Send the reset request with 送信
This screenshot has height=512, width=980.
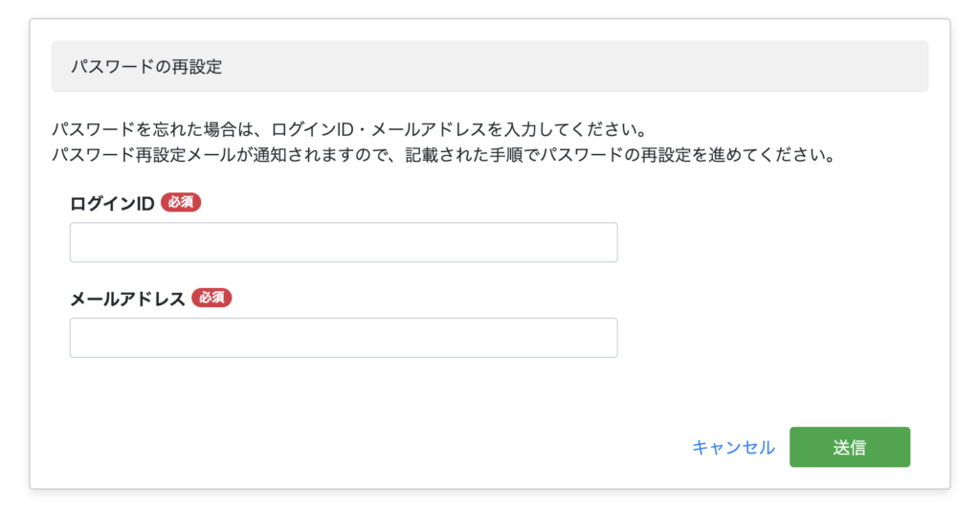tap(849, 447)
